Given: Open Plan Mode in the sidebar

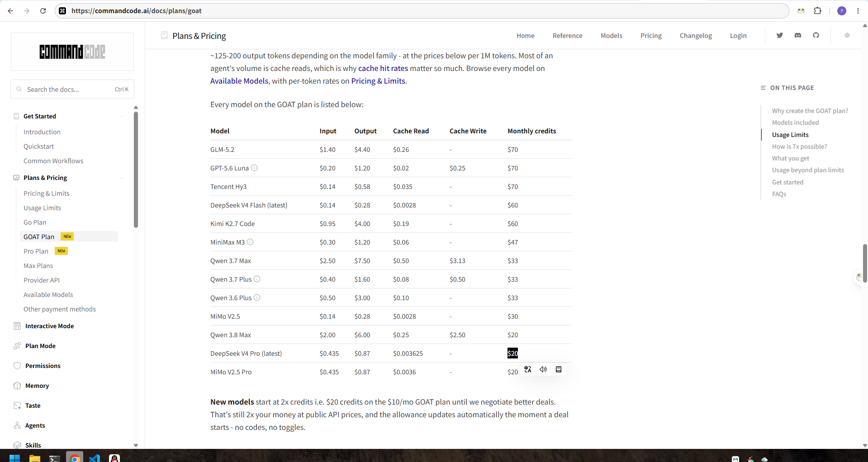Looking at the screenshot, I should 41,346.
